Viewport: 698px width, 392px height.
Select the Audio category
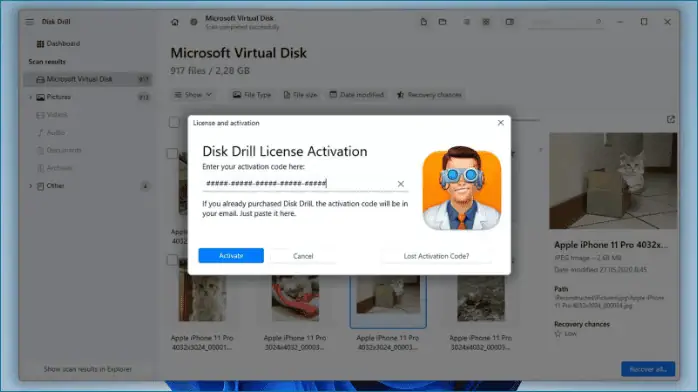tap(51, 133)
